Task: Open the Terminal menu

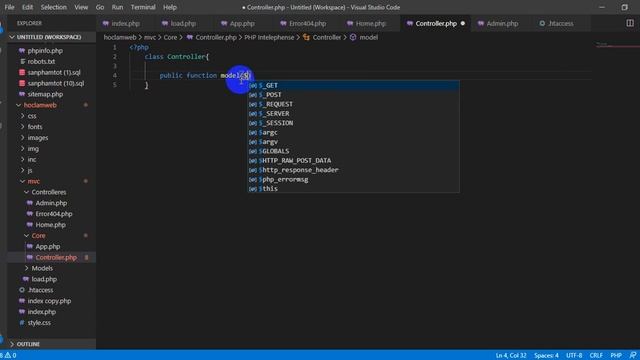Action: click(143, 7)
